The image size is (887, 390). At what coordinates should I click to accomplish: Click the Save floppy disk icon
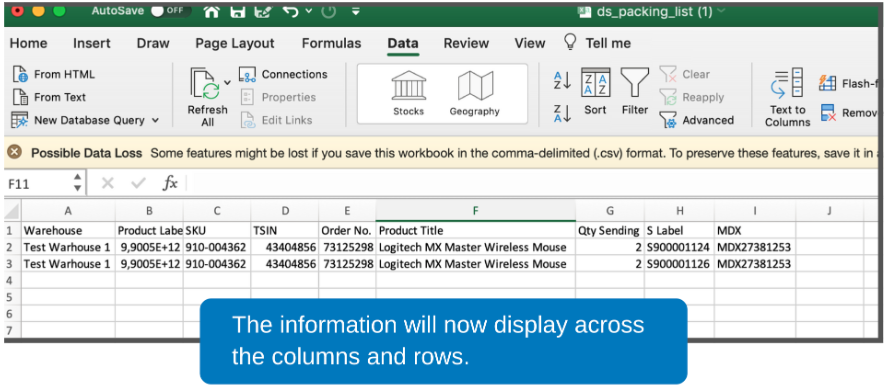(x=238, y=11)
